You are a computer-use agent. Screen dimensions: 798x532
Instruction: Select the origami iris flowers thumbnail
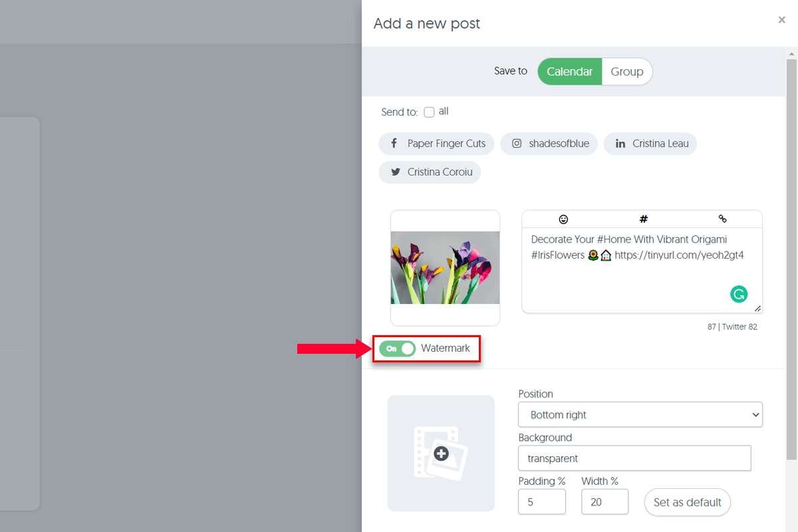445,267
